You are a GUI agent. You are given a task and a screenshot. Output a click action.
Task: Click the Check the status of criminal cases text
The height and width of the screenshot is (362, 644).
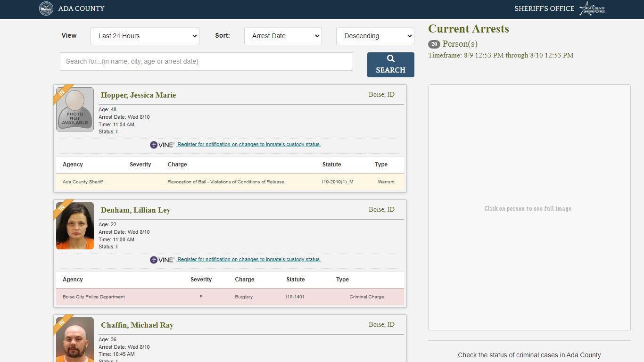[x=529, y=355]
